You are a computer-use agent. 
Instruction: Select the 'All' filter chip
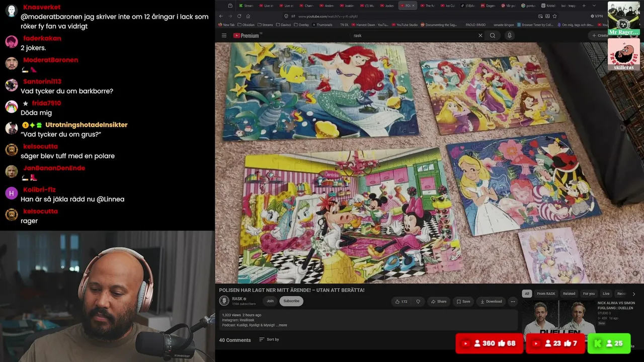pyautogui.click(x=527, y=294)
